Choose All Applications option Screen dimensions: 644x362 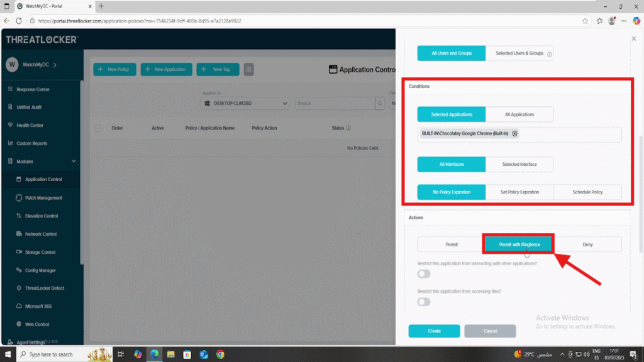tap(519, 114)
